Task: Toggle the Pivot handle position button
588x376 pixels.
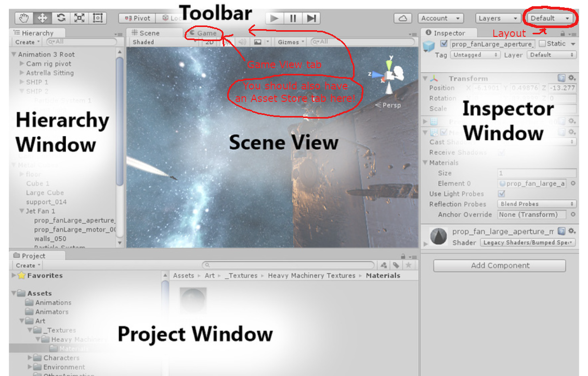Action: pos(138,18)
